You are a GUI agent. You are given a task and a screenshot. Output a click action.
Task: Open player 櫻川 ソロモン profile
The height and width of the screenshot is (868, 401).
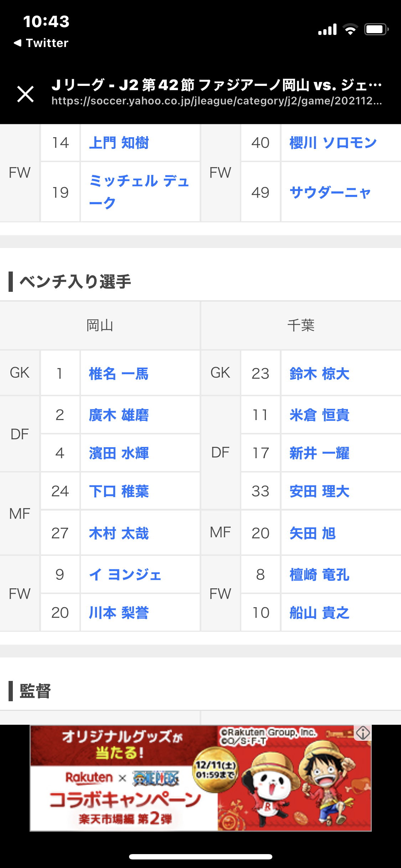pyautogui.click(x=333, y=143)
